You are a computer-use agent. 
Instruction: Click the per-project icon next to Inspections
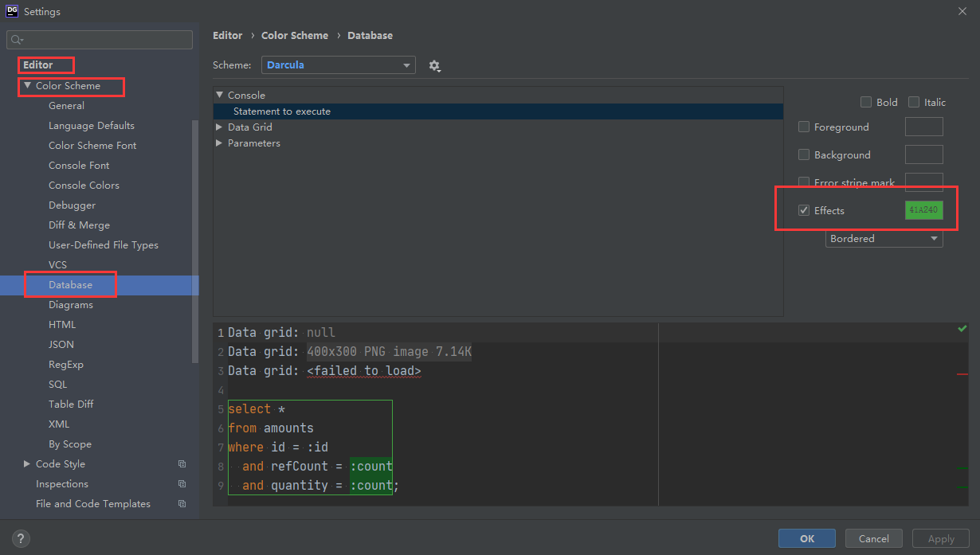(182, 483)
